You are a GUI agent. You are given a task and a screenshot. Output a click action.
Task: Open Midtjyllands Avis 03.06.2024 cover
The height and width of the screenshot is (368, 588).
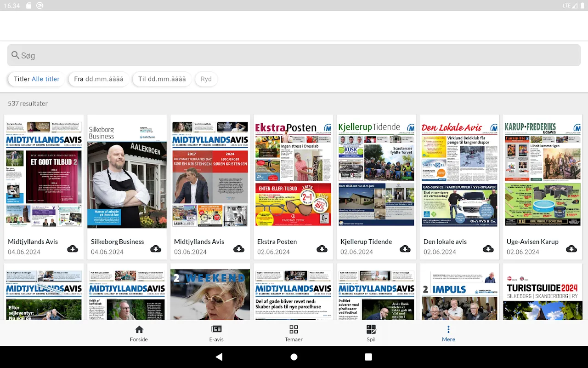tap(210, 174)
